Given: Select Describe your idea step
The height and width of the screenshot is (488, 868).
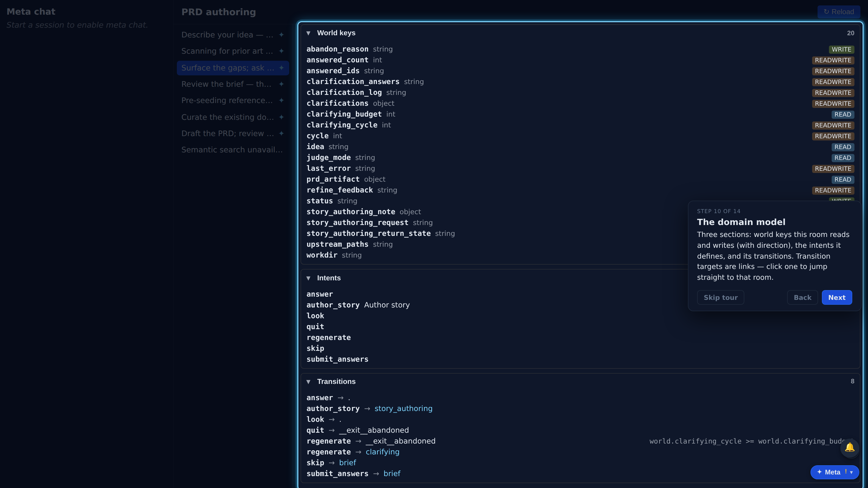Looking at the screenshot, I should (233, 35).
